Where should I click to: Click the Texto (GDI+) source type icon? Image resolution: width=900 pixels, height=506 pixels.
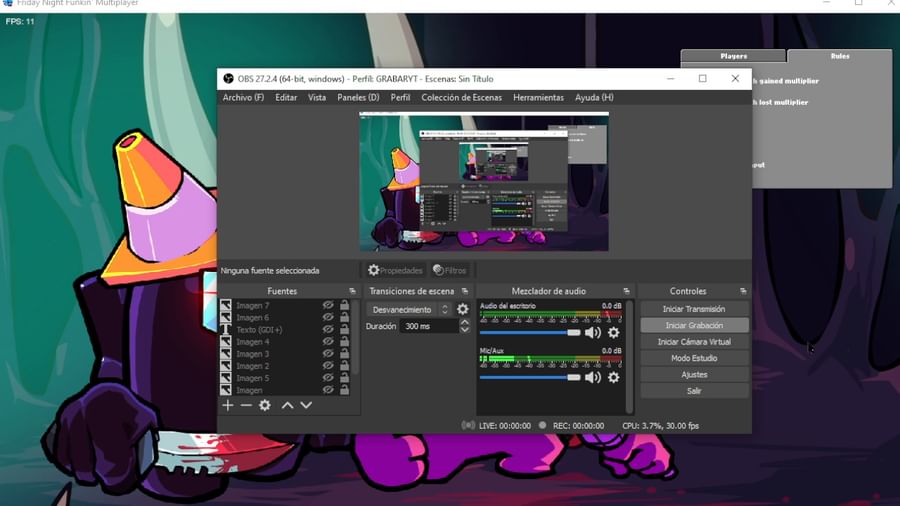226,329
